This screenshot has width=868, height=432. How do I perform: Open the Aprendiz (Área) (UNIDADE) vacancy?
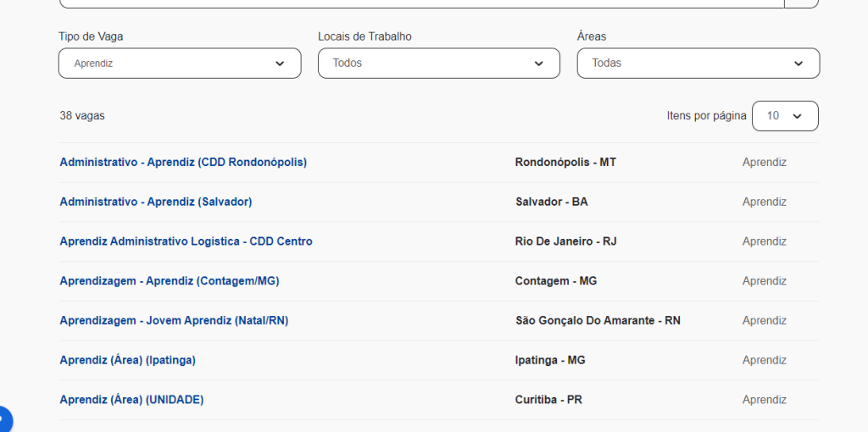click(131, 400)
